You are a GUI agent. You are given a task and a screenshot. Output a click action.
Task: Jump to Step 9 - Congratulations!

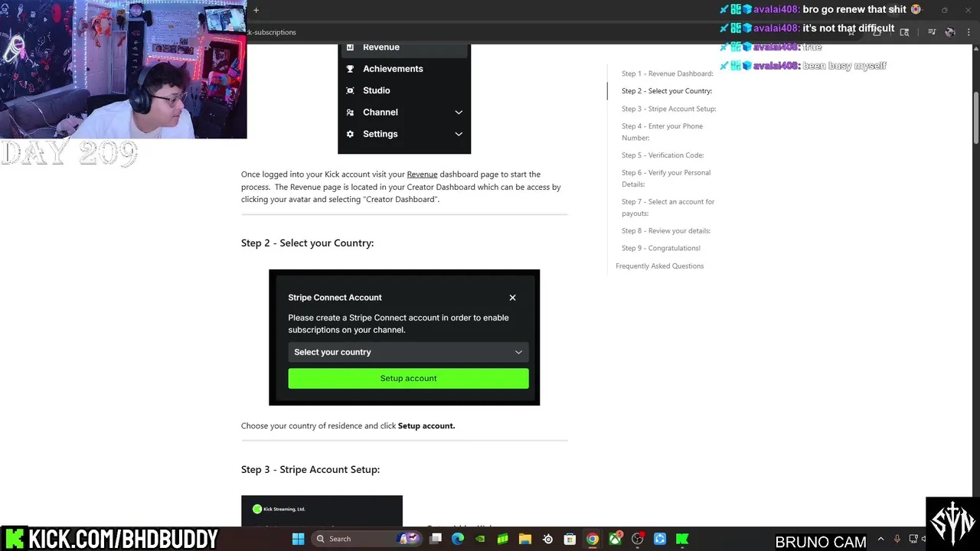tap(661, 249)
